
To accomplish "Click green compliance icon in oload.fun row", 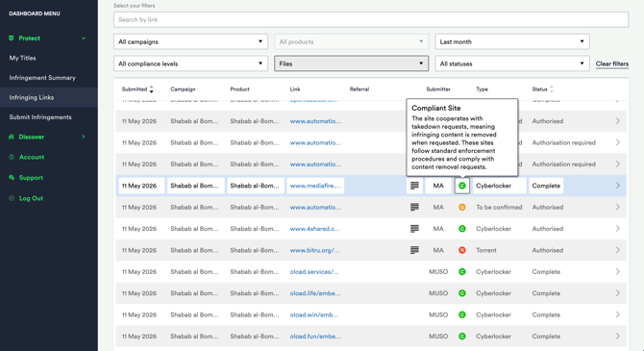I will (x=462, y=337).
